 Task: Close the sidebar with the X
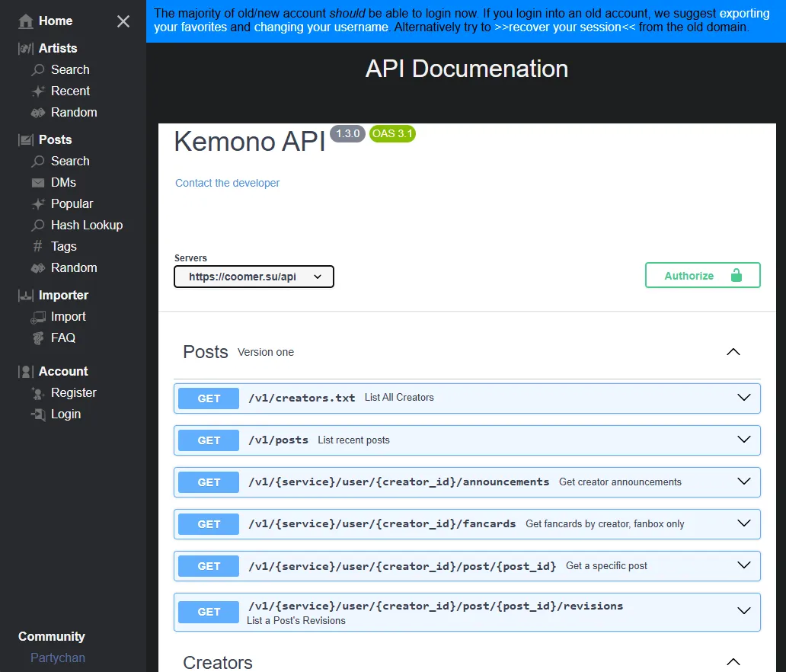[123, 21]
